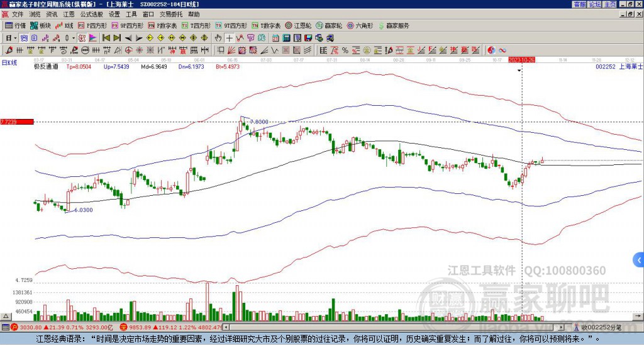Click the red 2023-10-26 date marker
The height and width of the screenshot is (345, 644).
pos(521,60)
